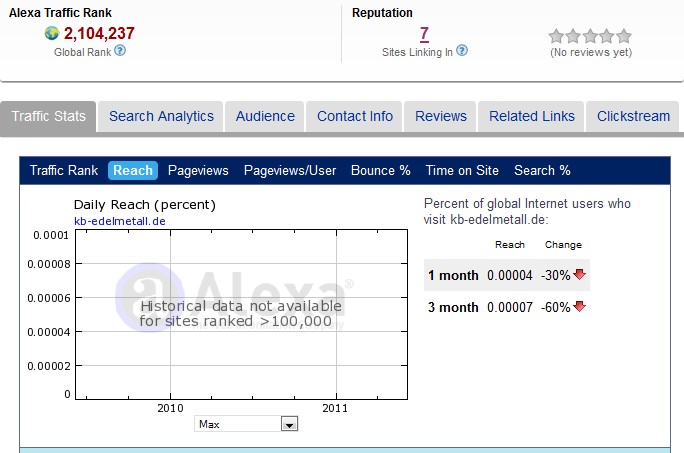Open the Related Links tab
Screen dimensions: 684x453
point(531,117)
